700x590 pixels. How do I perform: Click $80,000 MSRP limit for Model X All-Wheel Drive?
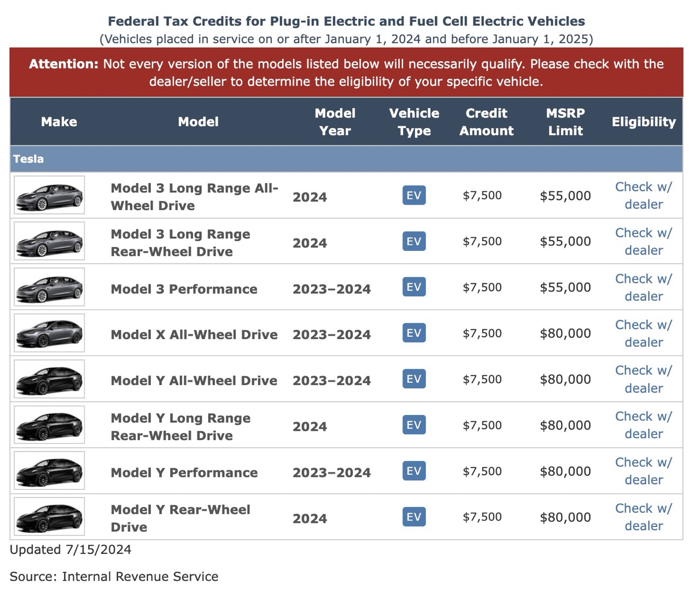(565, 333)
